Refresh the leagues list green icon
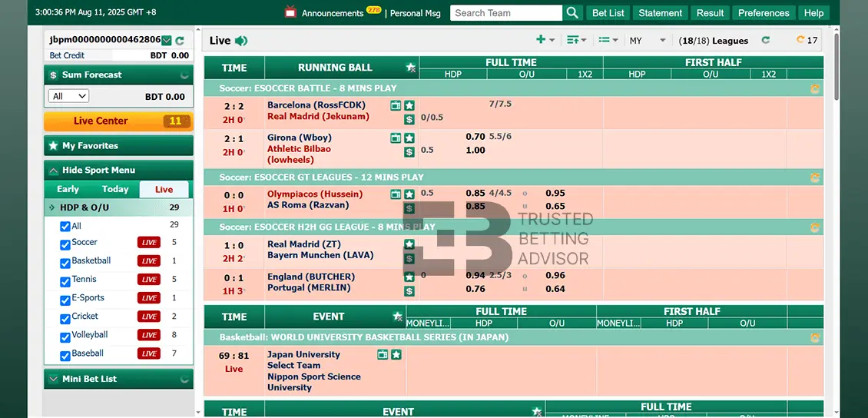This screenshot has height=418, width=868. coord(766,40)
